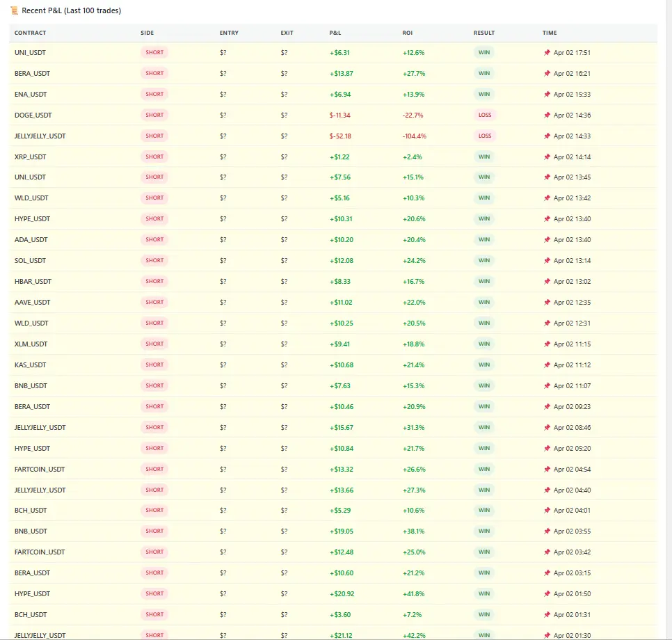Screen dimensions: 672x640
Task: Click the pin icon for Apr 02 12:35
Action: tap(547, 302)
